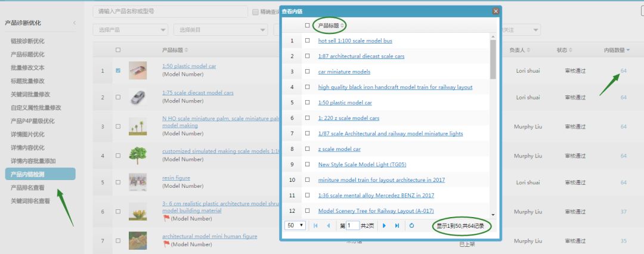Click the previous page pager icon

pyautogui.click(x=328, y=226)
